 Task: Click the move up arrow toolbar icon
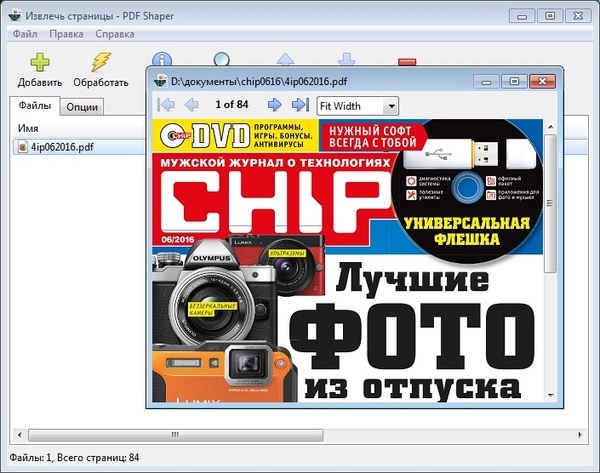(x=285, y=60)
